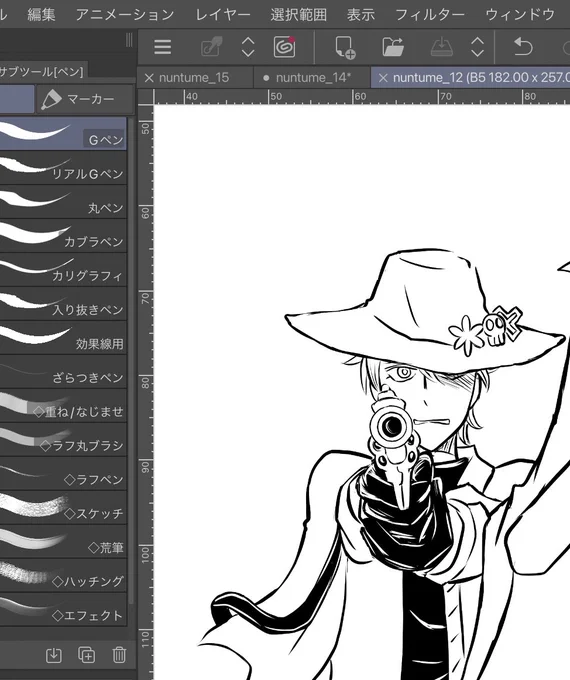The height and width of the screenshot is (680, 570).
Task: Undo the last action
Action: 523,47
